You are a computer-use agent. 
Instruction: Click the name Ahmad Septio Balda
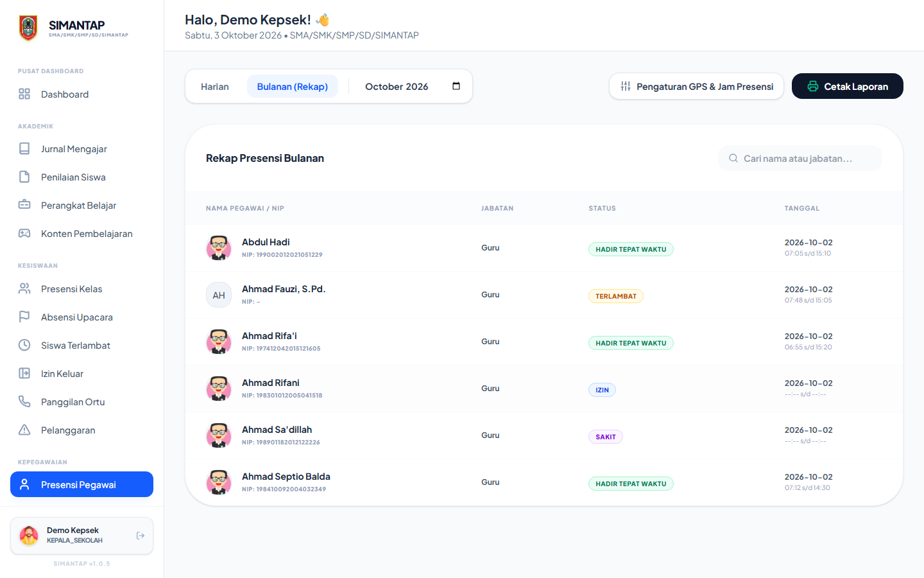click(x=286, y=477)
